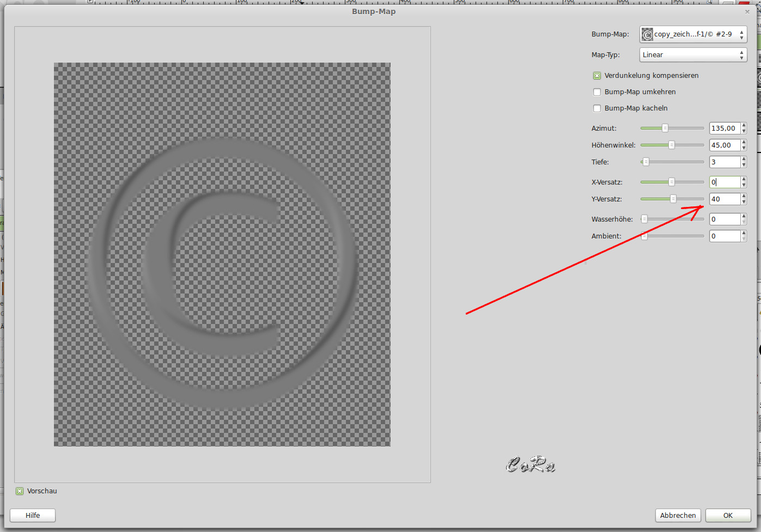The width and height of the screenshot is (761, 532).
Task: Click the Höhenwinkel slider handle
Action: click(x=672, y=145)
